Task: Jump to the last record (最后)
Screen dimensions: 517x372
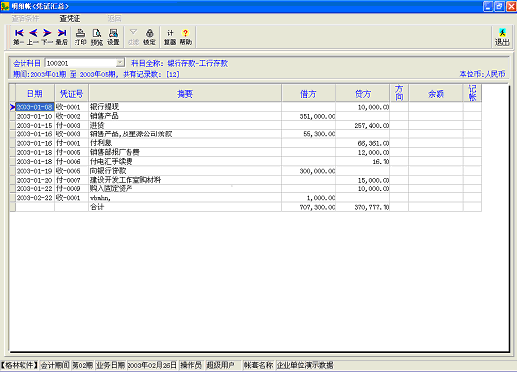Action: point(62,37)
